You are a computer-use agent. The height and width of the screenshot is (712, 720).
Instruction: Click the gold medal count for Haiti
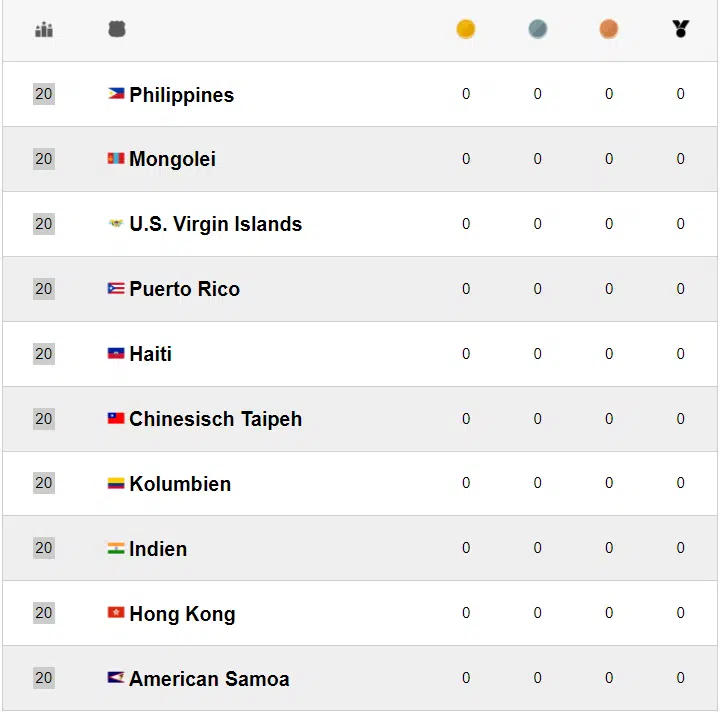466,354
